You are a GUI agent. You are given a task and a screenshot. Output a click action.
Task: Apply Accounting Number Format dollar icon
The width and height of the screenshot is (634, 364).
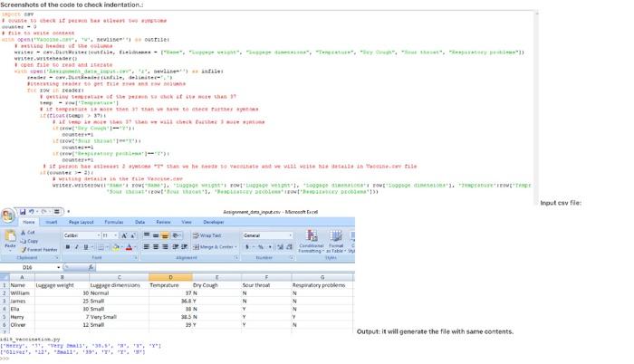coord(246,246)
